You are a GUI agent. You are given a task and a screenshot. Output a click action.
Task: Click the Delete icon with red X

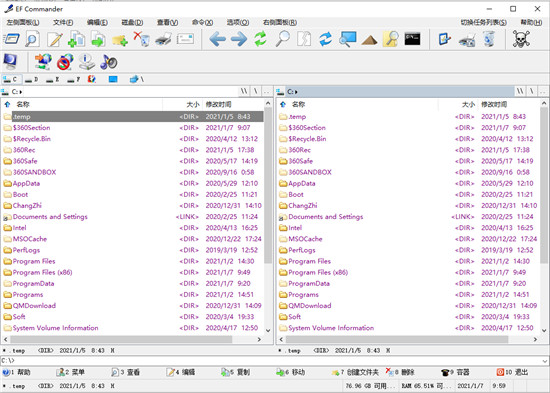coord(142,39)
